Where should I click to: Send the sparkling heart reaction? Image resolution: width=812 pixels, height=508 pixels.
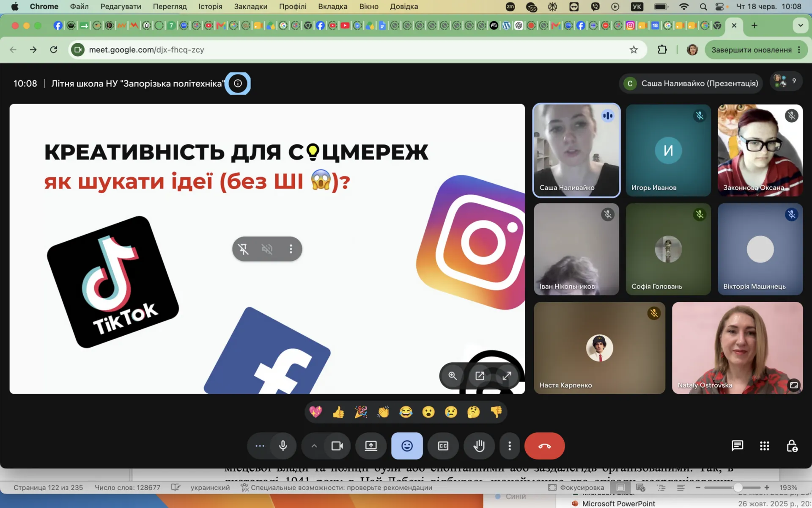pos(315,412)
